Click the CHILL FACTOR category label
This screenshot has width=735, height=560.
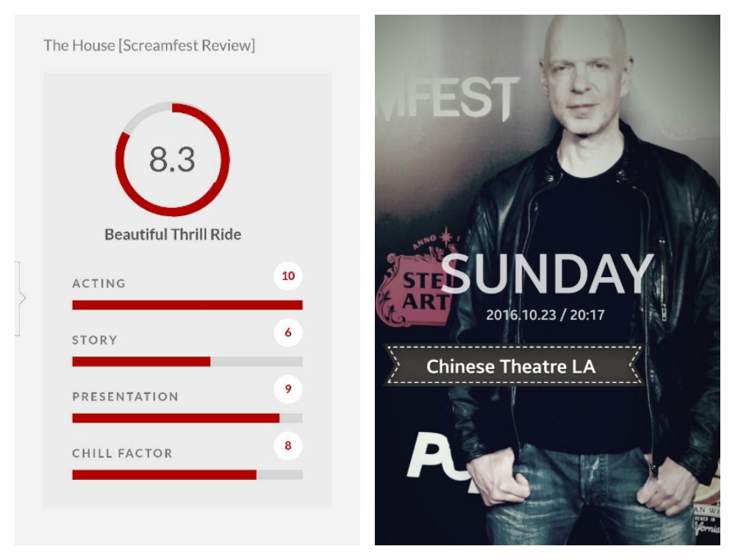(122, 453)
